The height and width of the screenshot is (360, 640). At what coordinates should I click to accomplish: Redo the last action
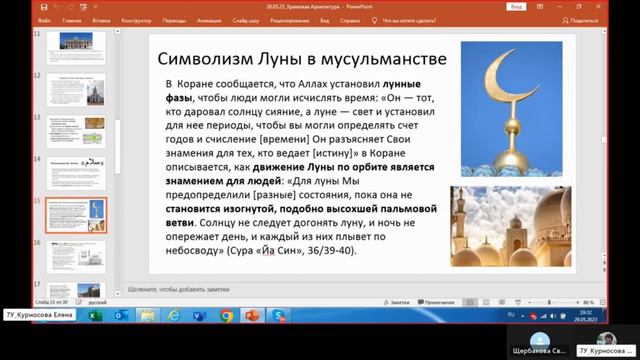[x=70, y=7]
